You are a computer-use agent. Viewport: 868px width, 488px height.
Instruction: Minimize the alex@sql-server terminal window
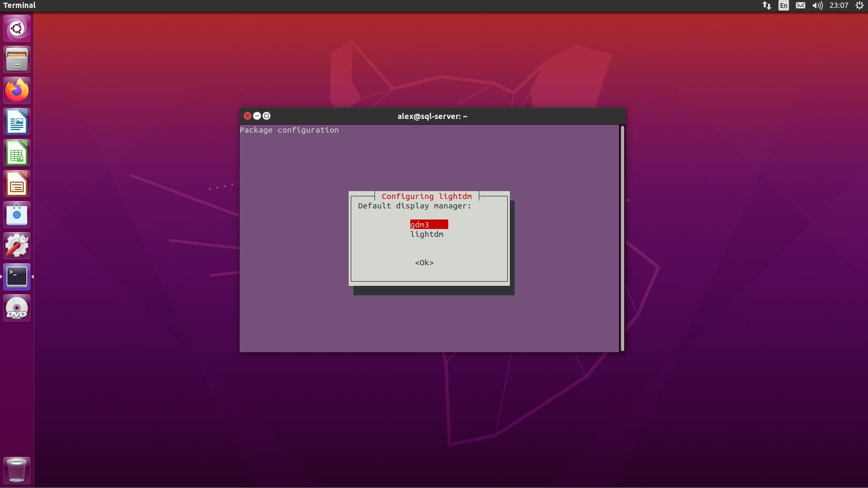coord(257,116)
